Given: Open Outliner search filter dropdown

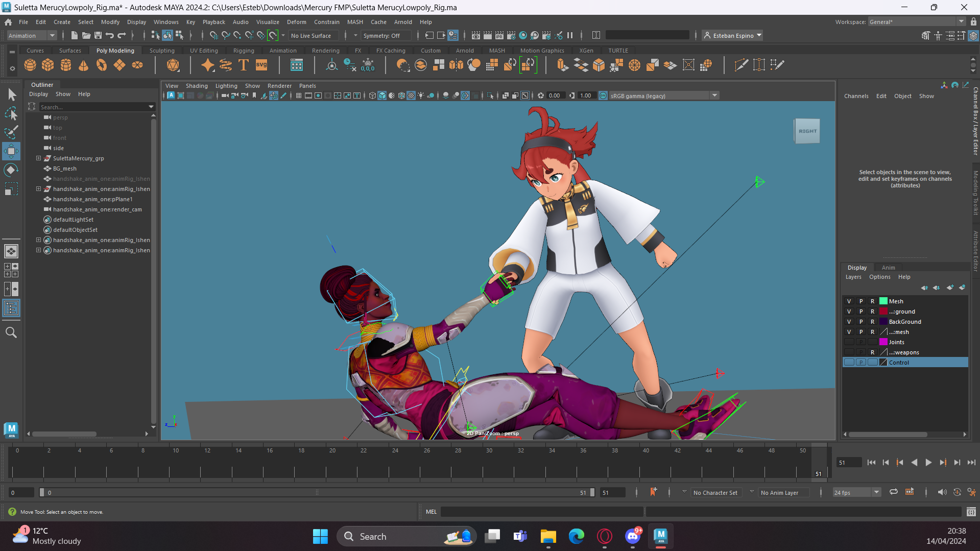Looking at the screenshot, I should [151, 107].
